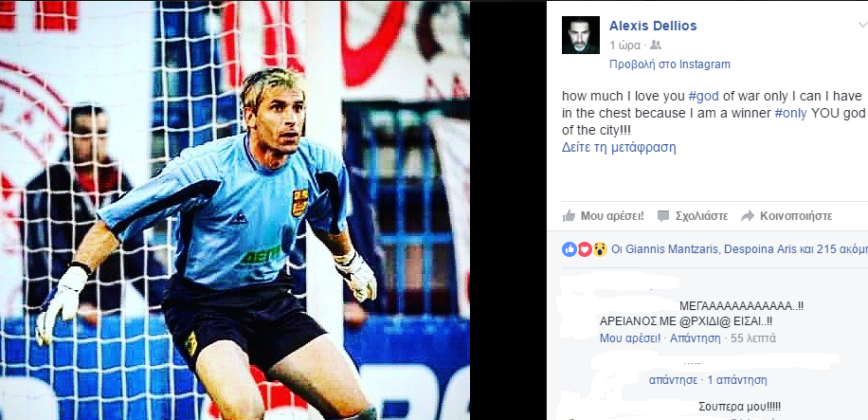The width and height of the screenshot is (868, 420).
Task: Open the #god hashtag
Action: pos(703,96)
